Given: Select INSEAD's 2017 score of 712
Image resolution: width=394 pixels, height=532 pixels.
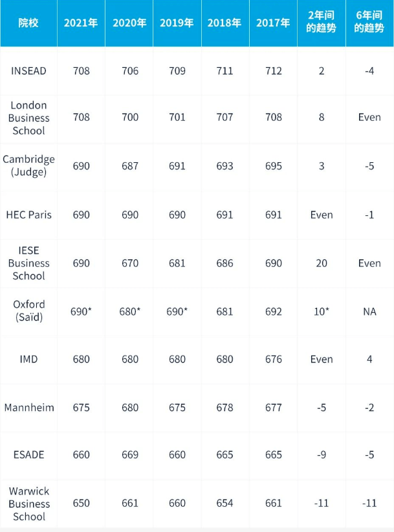Looking at the screenshot, I should [x=273, y=70].
